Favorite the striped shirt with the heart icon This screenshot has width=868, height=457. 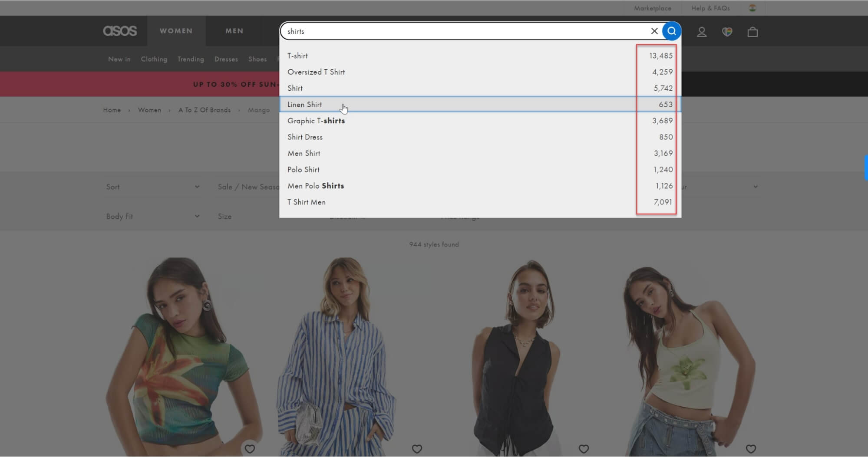coord(417,449)
